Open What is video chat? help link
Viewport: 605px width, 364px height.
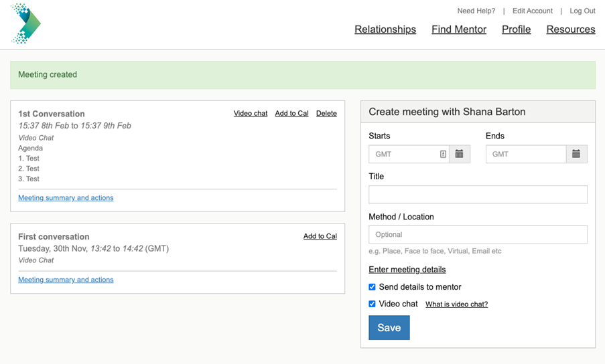(x=456, y=304)
